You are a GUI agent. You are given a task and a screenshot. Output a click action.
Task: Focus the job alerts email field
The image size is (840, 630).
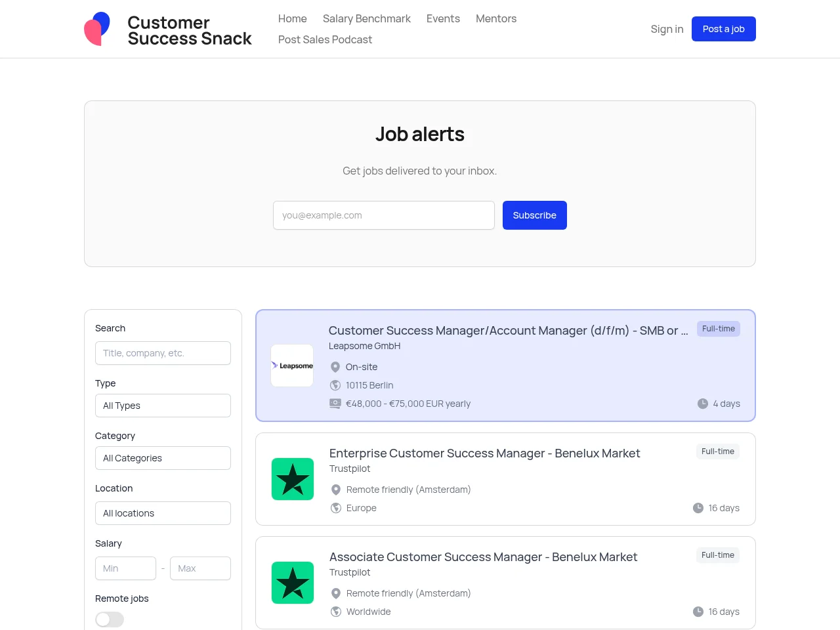click(384, 215)
